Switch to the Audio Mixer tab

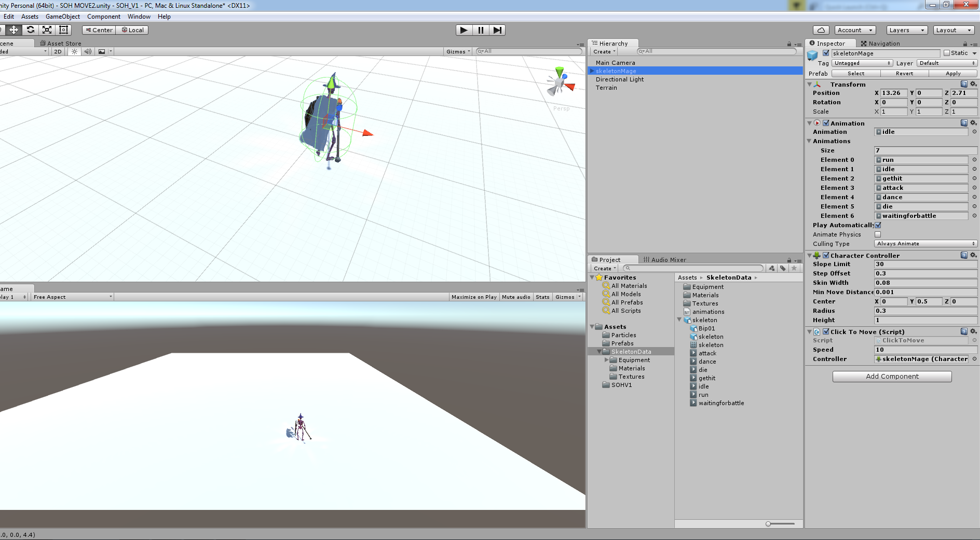click(665, 260)
